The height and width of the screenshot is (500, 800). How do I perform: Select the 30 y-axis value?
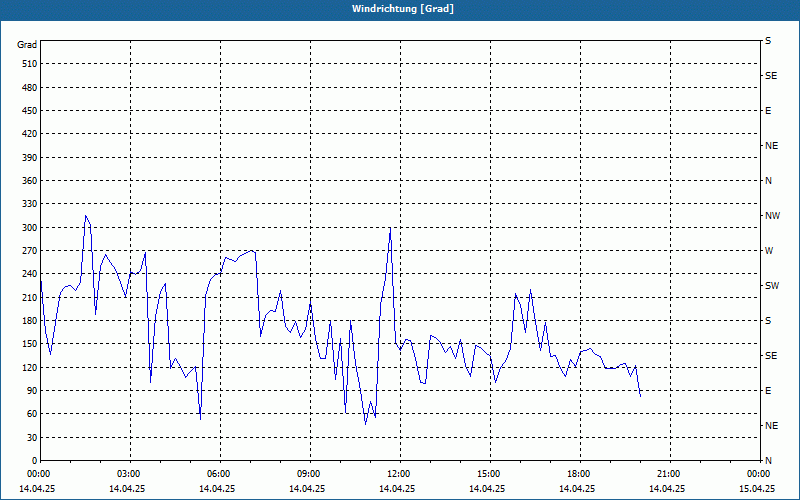(32, 437)
